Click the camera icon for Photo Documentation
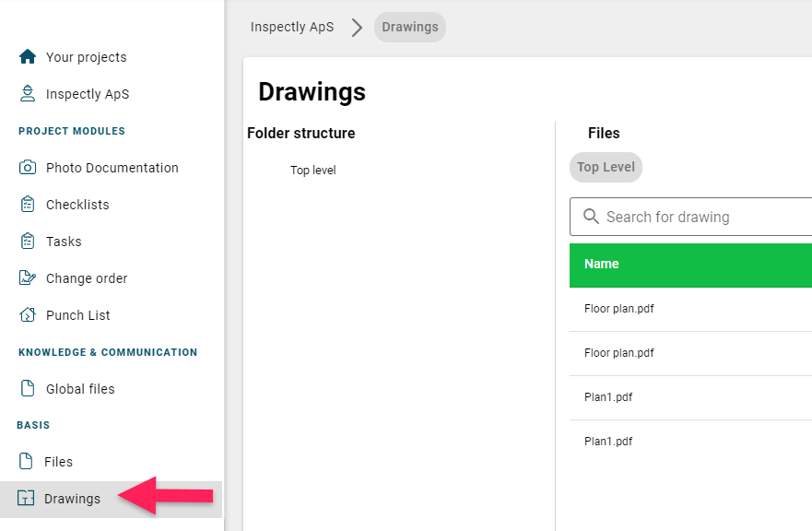812x531 pixels. coord(28,168)
